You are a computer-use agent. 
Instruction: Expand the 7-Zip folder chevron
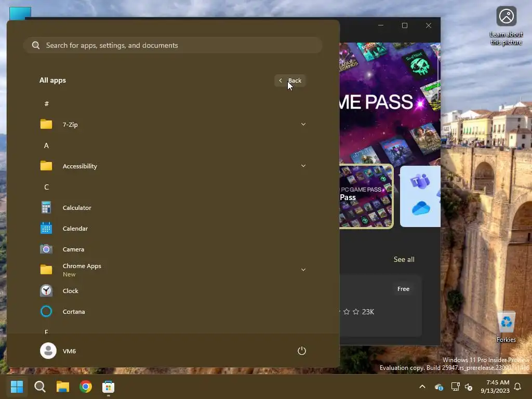[303, 124]
